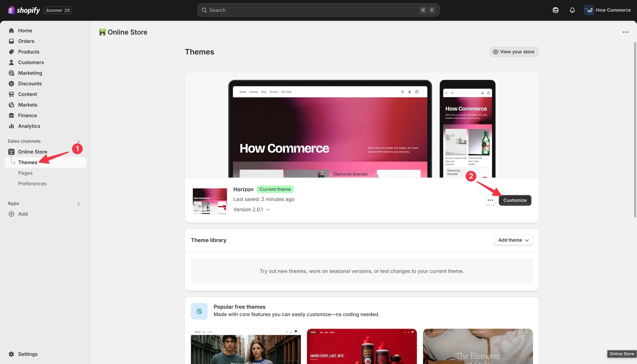Click How Commerce account name
Viewport: 637px width, 364px height.
[613, 10]
